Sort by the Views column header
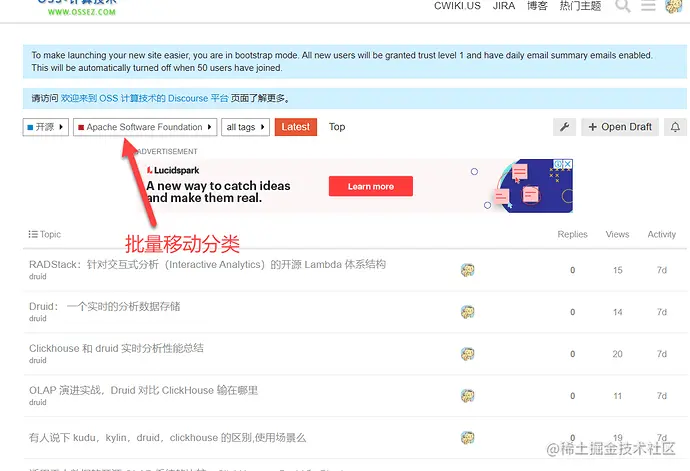This screenshot has height=471, width=690. [617, 234]
